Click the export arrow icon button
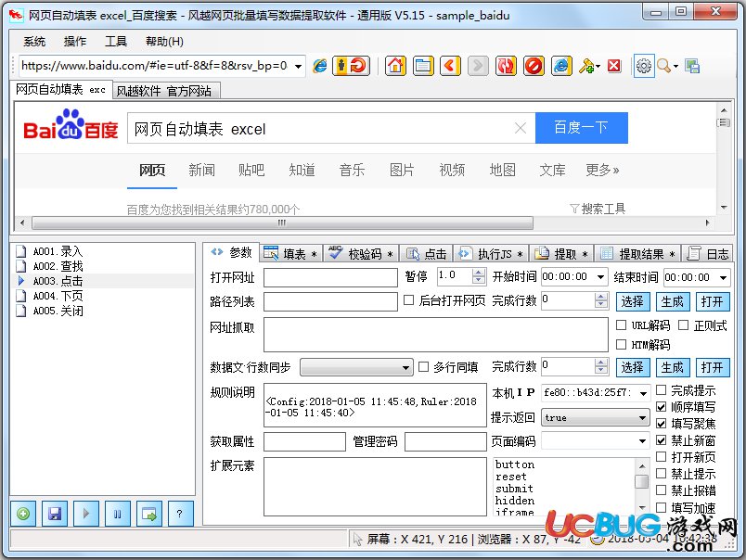The height and width of the screenshot is (560, 746). [148, 514]
